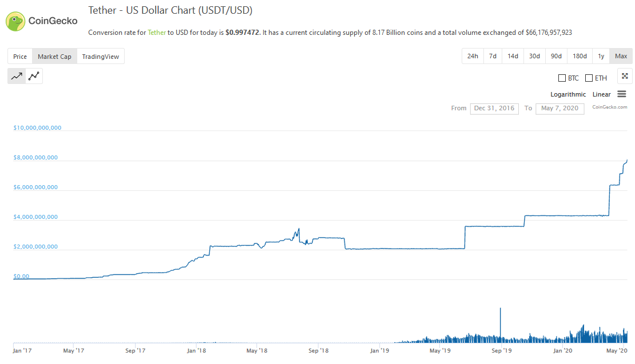Click the $6,000,000,000 axis label
The width and height of the screenshot is (635, 364).
pyautogui.click(x=35, y=187)
